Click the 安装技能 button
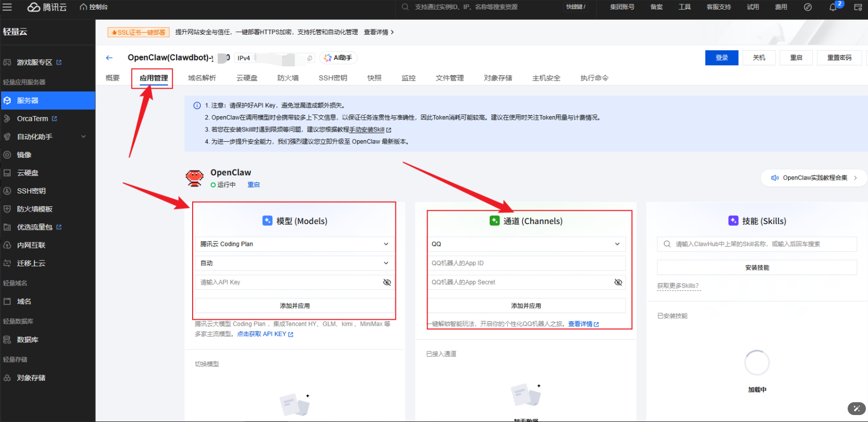This screenshot has height=422, width=868. point(757,267)
